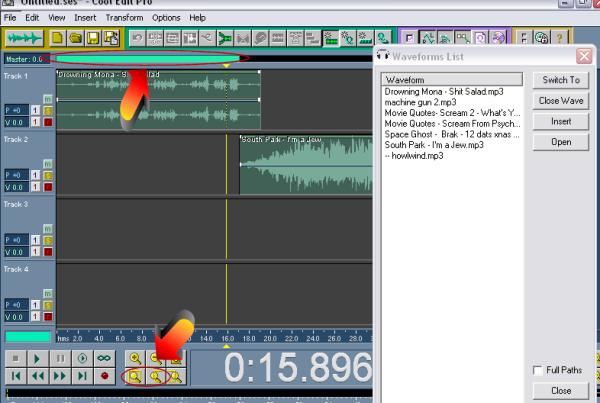Image resolution: width=600 pixels, height=403 pixels.
Task: Stop playback with the Stop button
Action: pyautogui.click(x=16, y=359)
